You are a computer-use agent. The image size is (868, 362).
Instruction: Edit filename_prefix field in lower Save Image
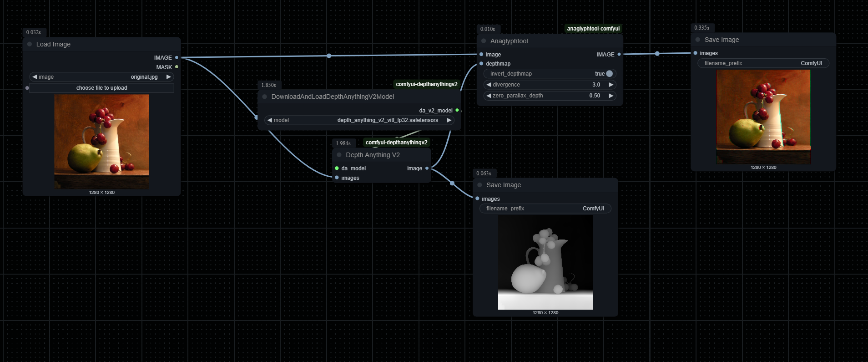coord(545,209)
